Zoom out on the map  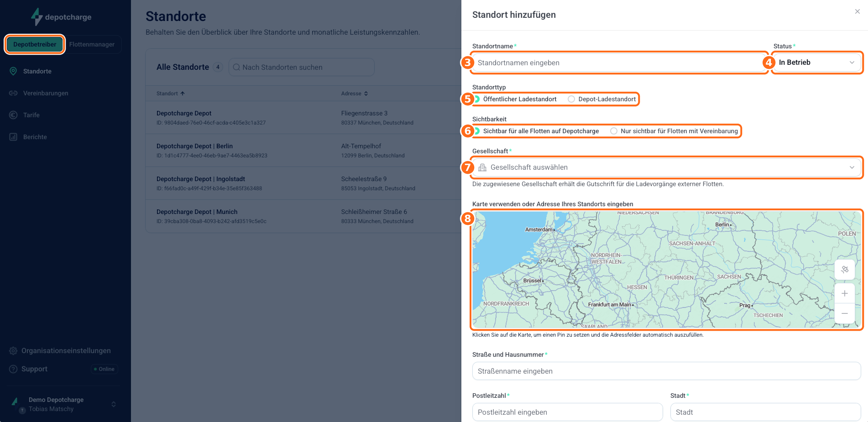coord(845,313)
